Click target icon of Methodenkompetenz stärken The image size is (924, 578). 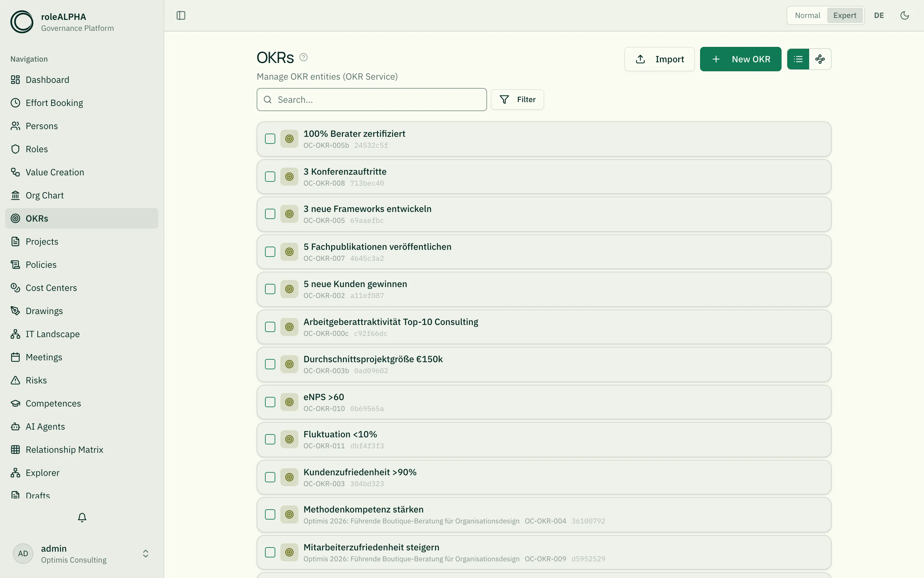(289, 514)
